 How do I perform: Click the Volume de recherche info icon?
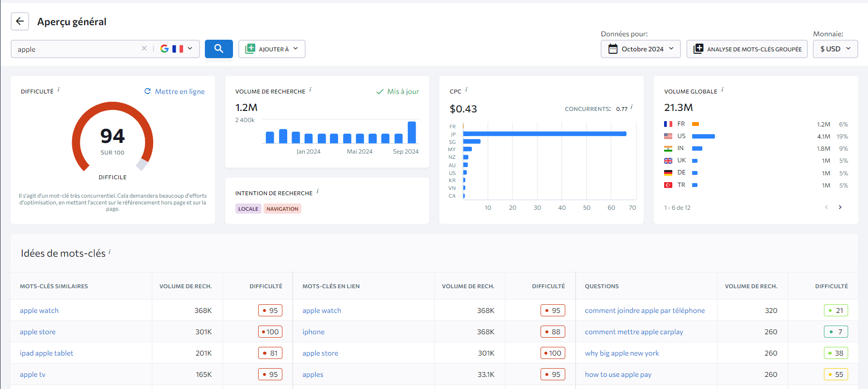310,90
